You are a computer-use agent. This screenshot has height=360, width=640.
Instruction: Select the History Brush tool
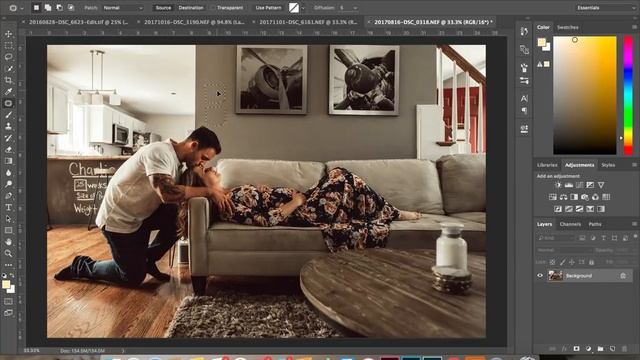pos(8,138)
